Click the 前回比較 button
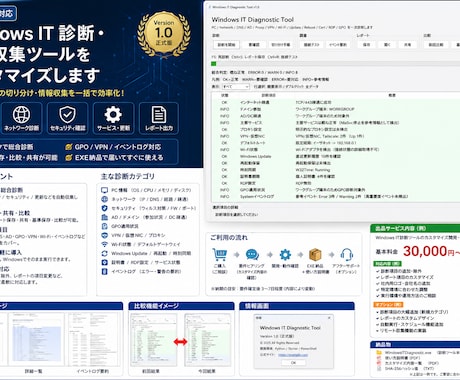 [x=436, y=45]
